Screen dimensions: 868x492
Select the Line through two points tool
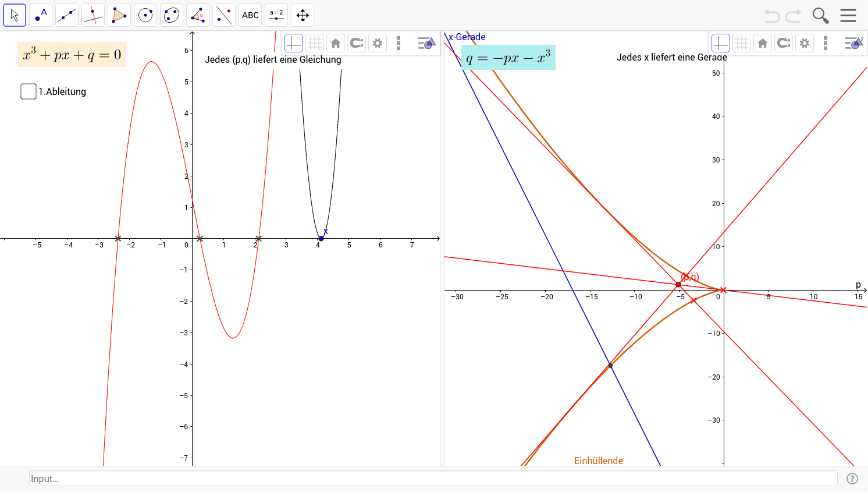(67, 15)
